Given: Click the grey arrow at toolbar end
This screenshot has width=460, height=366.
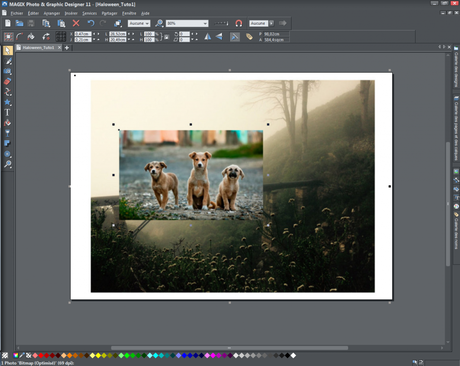Looking at the screenshot, I should pyautogui.click(x=283, y=23).
